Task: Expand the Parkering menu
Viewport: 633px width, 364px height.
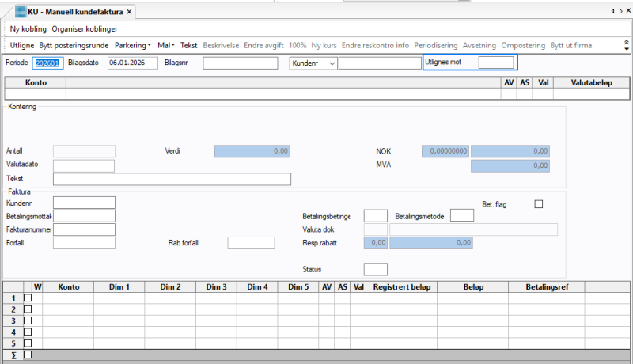Action: 132,45
